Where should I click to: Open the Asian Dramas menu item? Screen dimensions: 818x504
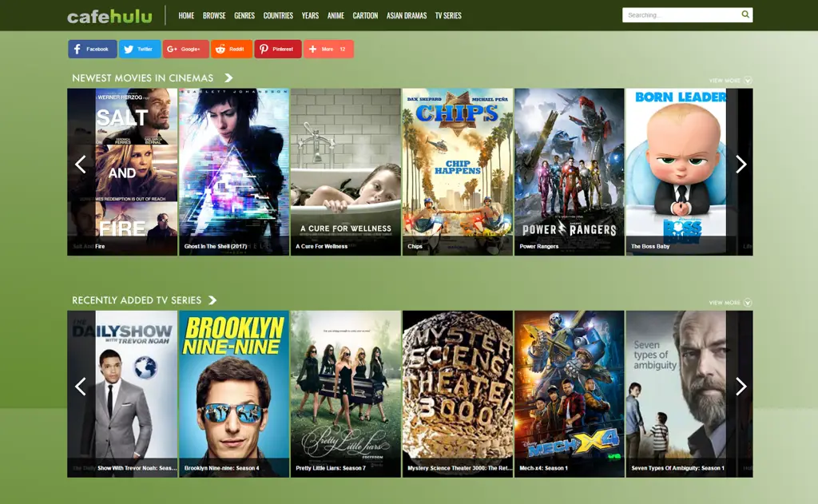[407, 16]
